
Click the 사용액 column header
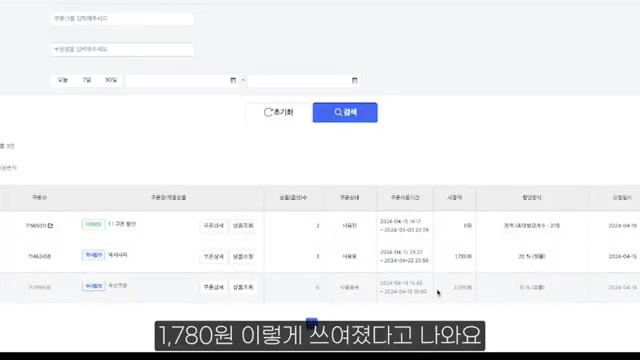[x=454, y=198]
